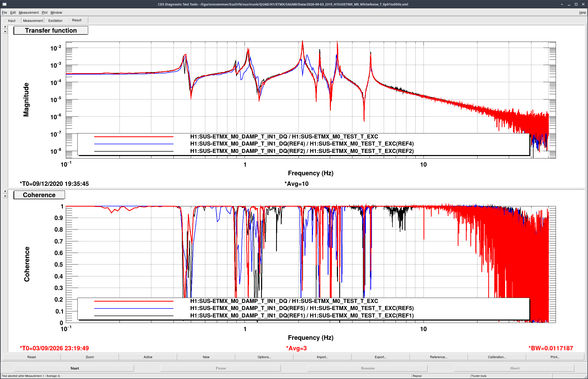Viewport: 588px width, 379px height.
Task: Open the window menu icon in title bar
Action: click(x=4, y=4)
